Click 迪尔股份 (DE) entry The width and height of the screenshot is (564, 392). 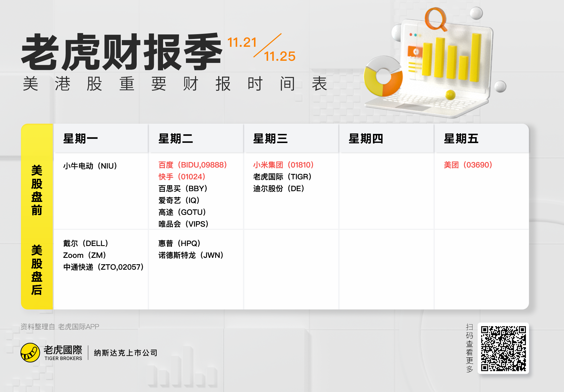279,188
